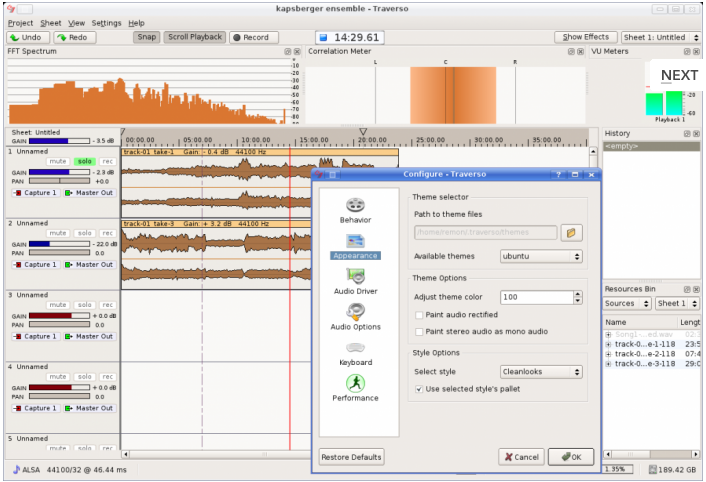Uncheck Use selected style's pallet
The width and height of the screenshot is (706, 482).
tap(419, 389)
